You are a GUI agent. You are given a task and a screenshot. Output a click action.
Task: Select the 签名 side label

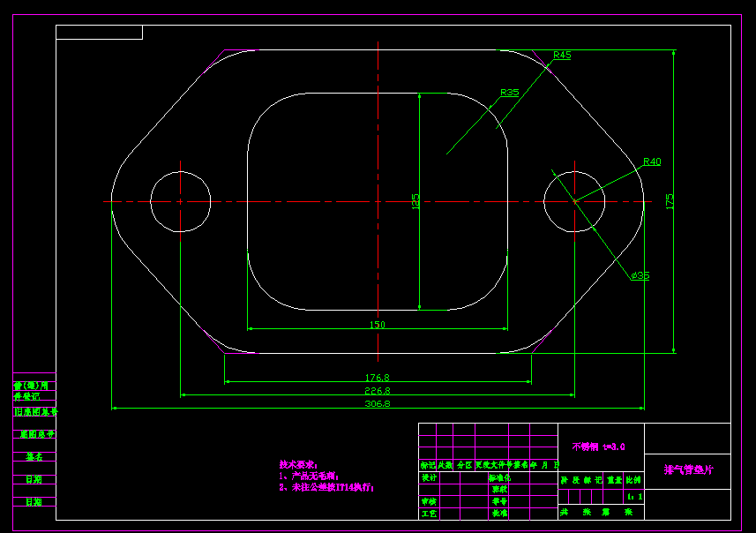[34, 456]
